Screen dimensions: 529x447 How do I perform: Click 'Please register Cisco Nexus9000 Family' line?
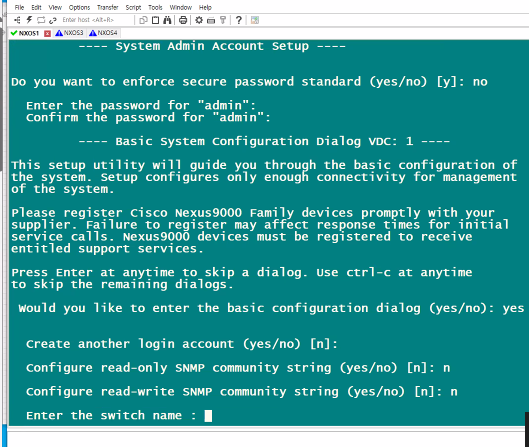click(x=253, y=213)
